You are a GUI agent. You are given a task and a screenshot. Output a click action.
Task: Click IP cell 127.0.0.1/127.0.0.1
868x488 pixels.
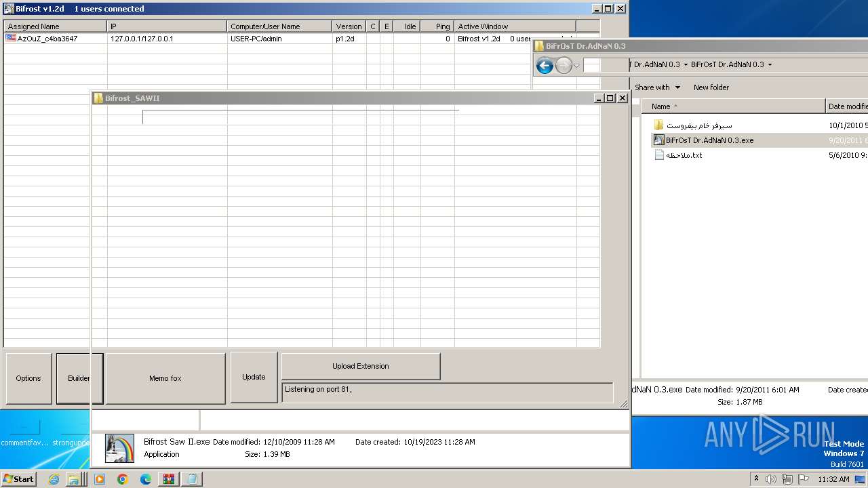(142, 39)
